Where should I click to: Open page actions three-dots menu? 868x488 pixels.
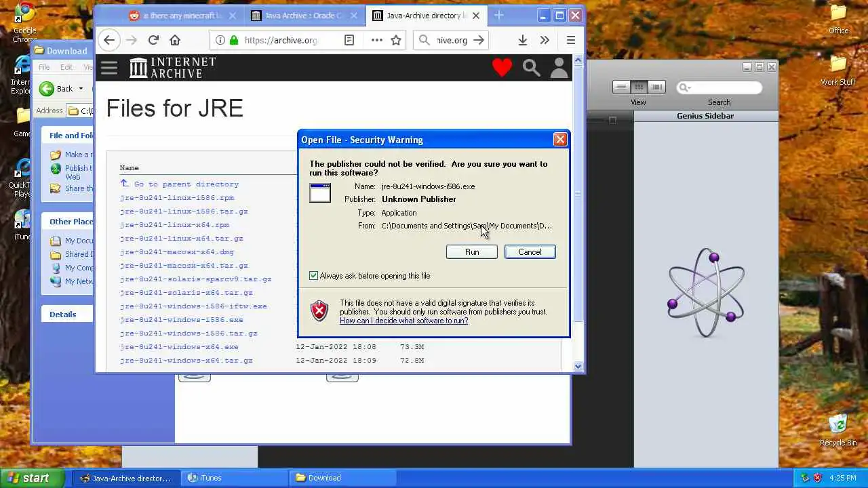pyautogui.click(x=377, y=40)
